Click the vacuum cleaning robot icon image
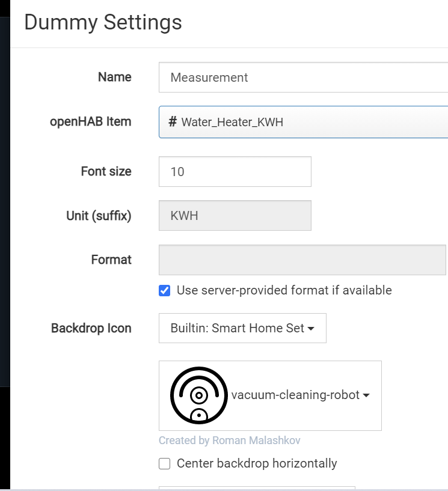This screenshot has width=448, height=491. pos(199,395)
